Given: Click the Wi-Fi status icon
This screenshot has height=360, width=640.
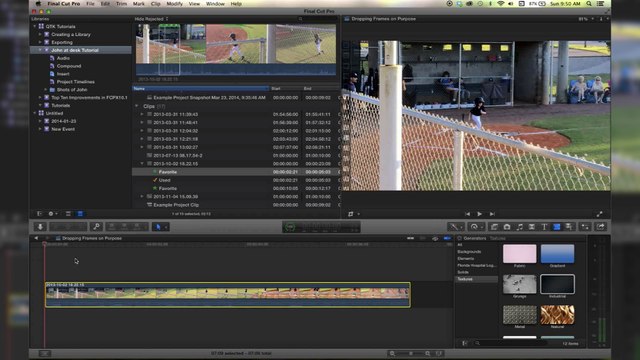Looking at the screenshot, I should tap(500, 4).
